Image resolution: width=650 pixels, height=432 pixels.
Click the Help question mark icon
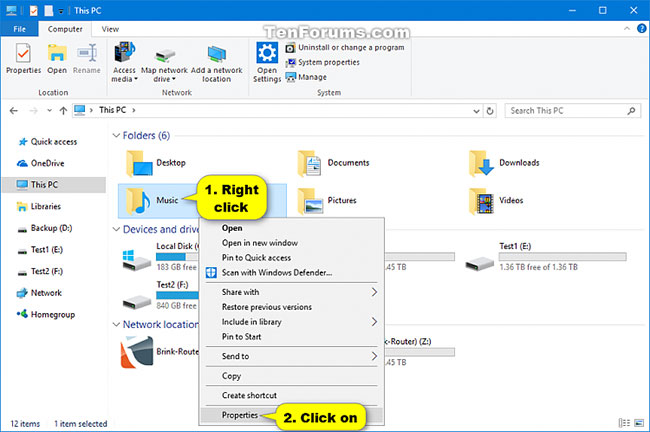641,29
